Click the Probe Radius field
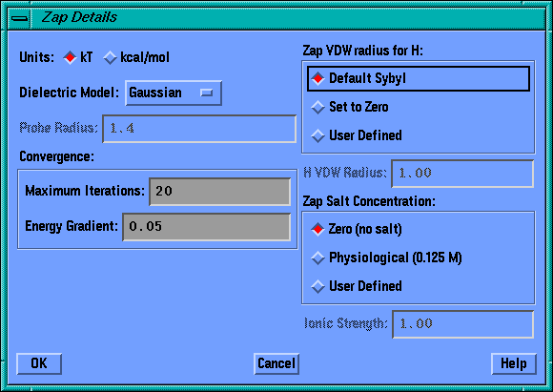Image resolution: width=553 pixels, height=392 pixels. 199,129
